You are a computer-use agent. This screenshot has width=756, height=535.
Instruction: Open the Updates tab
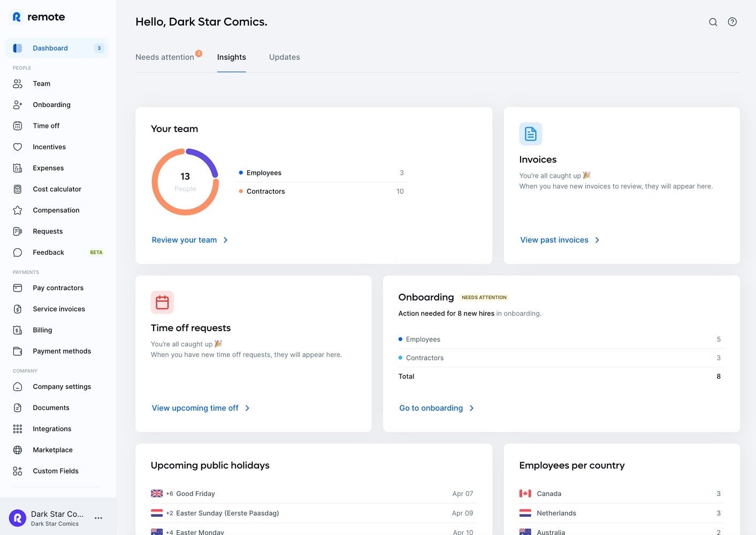pyautogui.click(x=284, y=57)
